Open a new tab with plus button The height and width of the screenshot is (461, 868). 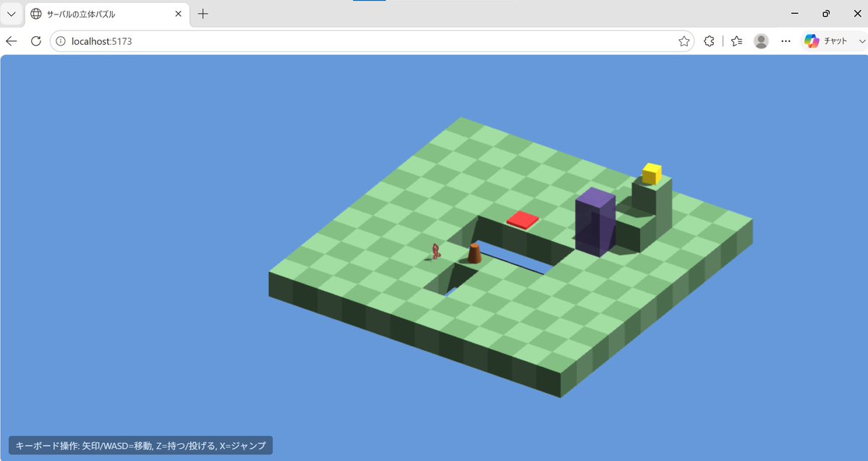(203, 14)
